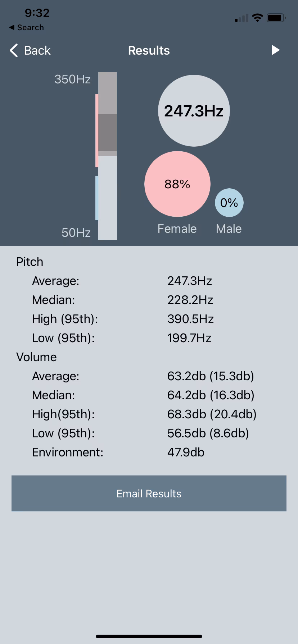298x644 pixels.
Task: Tap the blue male range strip
Action: point(96,198)
